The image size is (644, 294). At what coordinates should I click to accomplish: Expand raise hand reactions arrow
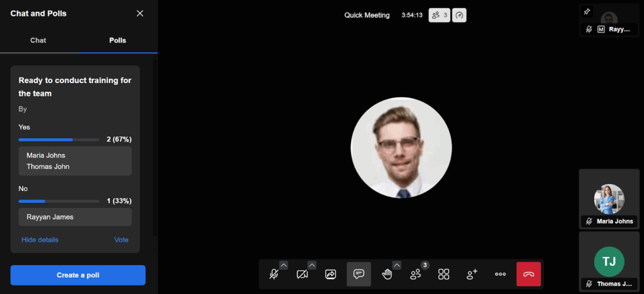[397, 265]
